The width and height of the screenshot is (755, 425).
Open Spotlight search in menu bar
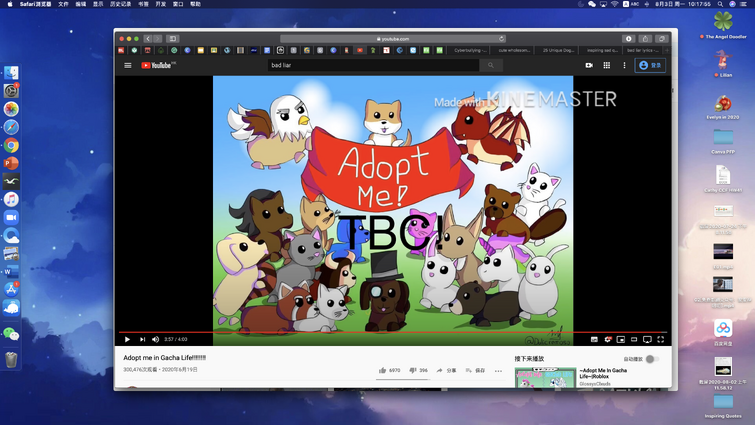pyautogui.click(x=720, y=4)
